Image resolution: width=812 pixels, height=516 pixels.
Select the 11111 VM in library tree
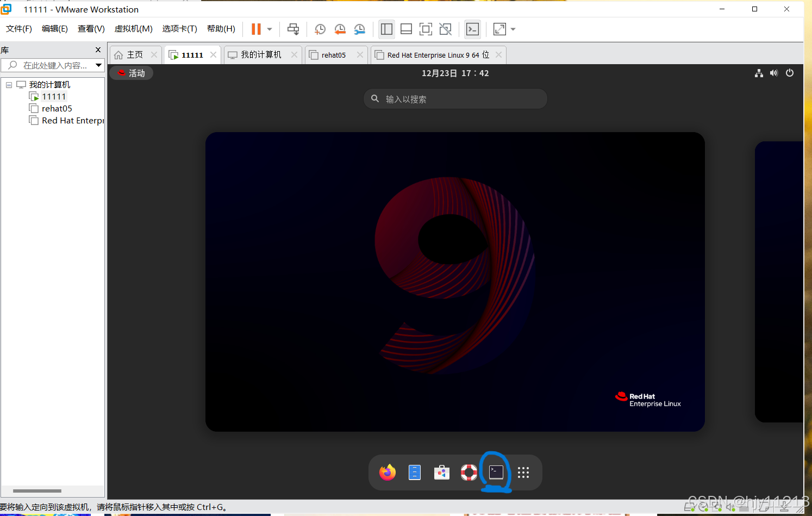pyautogui.click(x=54, y=97)
